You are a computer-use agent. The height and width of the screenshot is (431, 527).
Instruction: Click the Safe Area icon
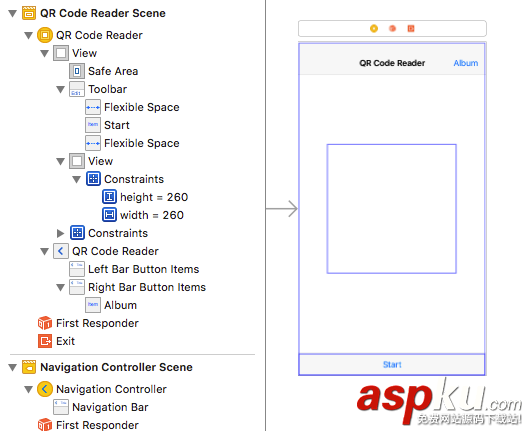[77, 71]
